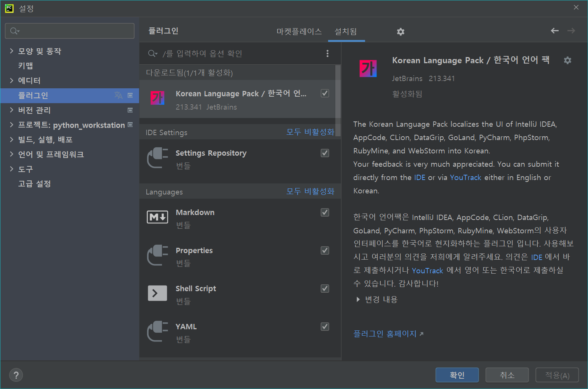Viewport: 588px width, 389px height.
Task: Open help with the question mark button
Action: (16, 375)
